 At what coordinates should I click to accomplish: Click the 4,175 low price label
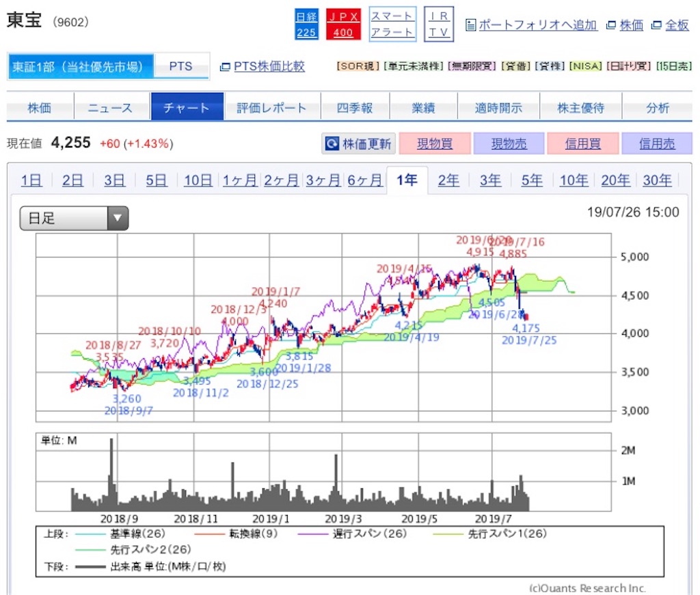tap(526, 329)
